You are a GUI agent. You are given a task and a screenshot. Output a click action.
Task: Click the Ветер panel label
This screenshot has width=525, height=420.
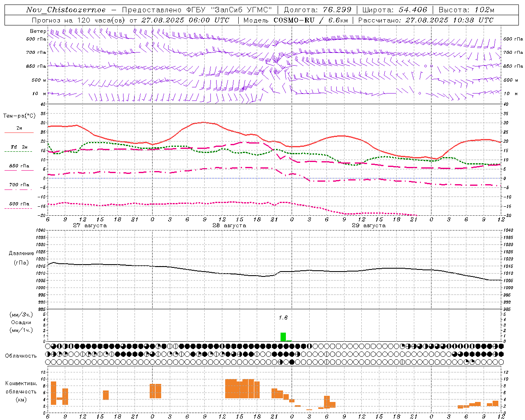pos(38,31)
